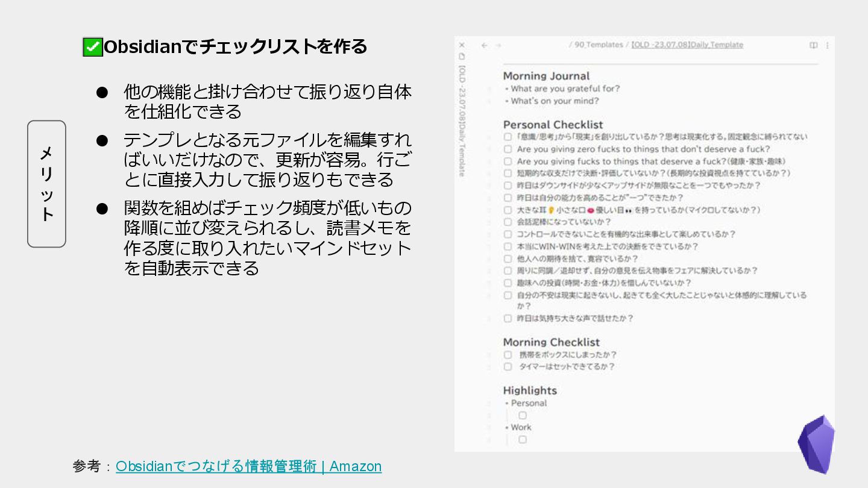This screenshot has height=488, width=868.
Task: Open the three-dot more options menu
Action: point(827,45)
